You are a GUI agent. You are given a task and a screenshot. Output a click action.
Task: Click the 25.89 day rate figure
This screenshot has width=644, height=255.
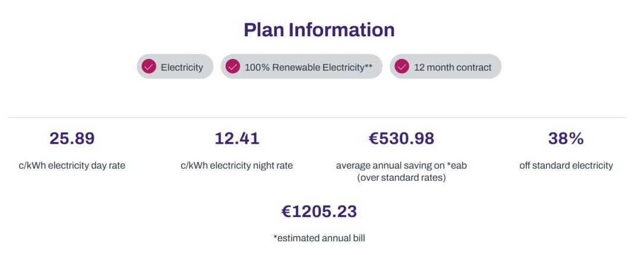(72, 138)
